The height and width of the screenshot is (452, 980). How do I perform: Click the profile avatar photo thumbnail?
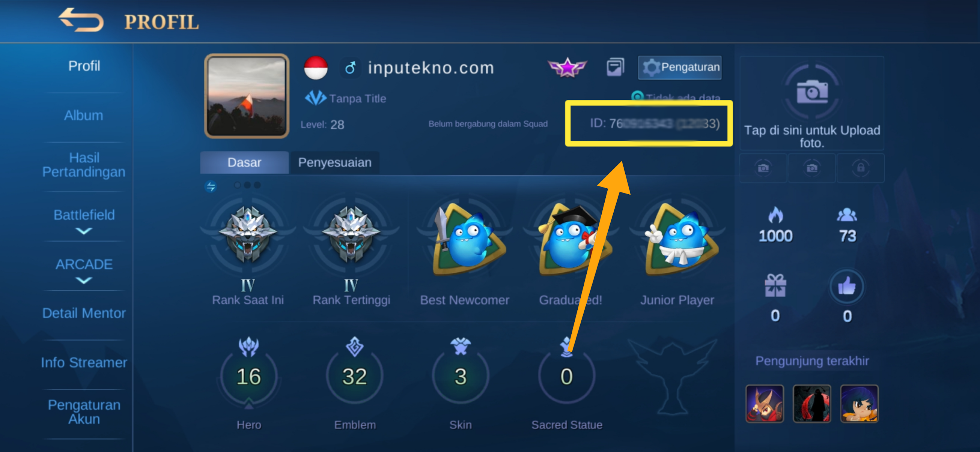pos(247,96)
